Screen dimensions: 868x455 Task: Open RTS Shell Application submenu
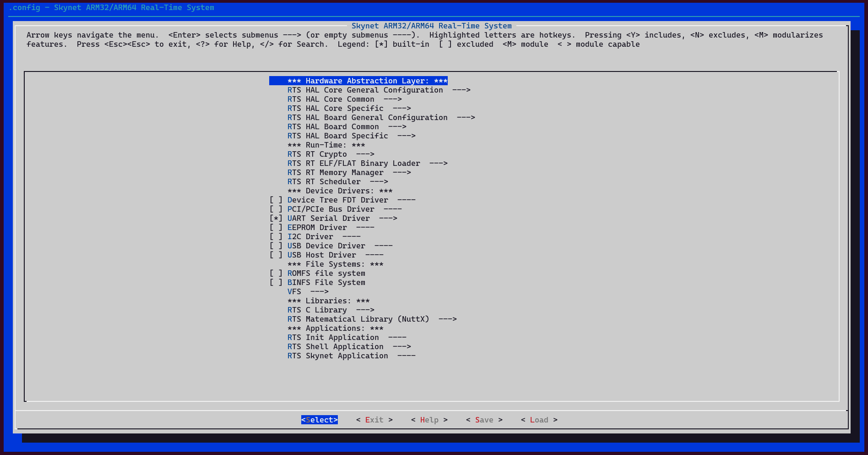[x=349, y=347]
